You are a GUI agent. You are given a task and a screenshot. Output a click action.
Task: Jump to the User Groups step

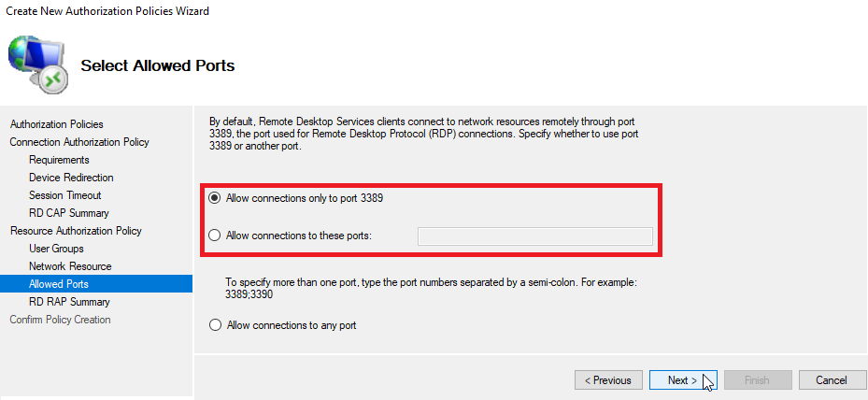[56, 249]
